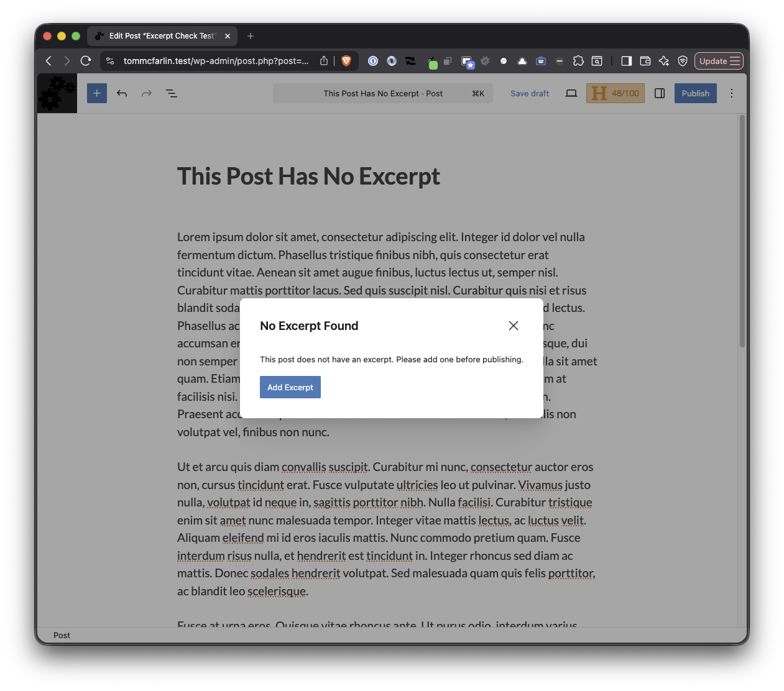
Task: Open the 1Password extension
Action: [373, 61]
